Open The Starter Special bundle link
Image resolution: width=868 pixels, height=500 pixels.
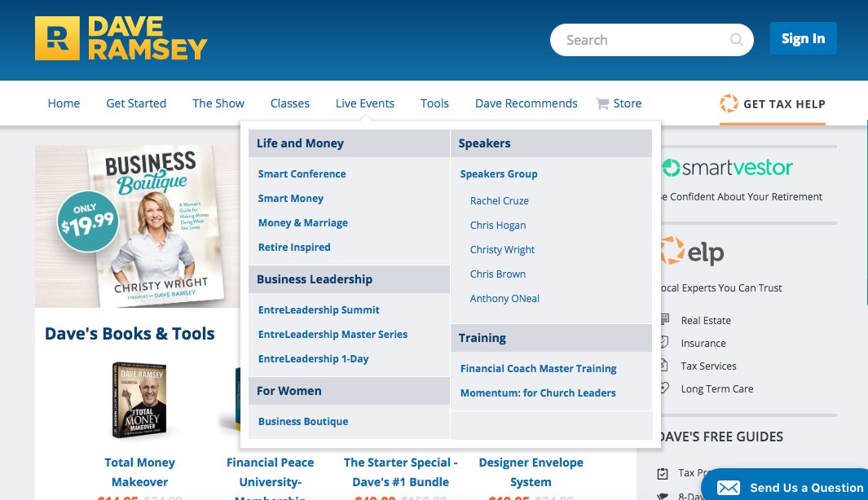coord(401,471)
